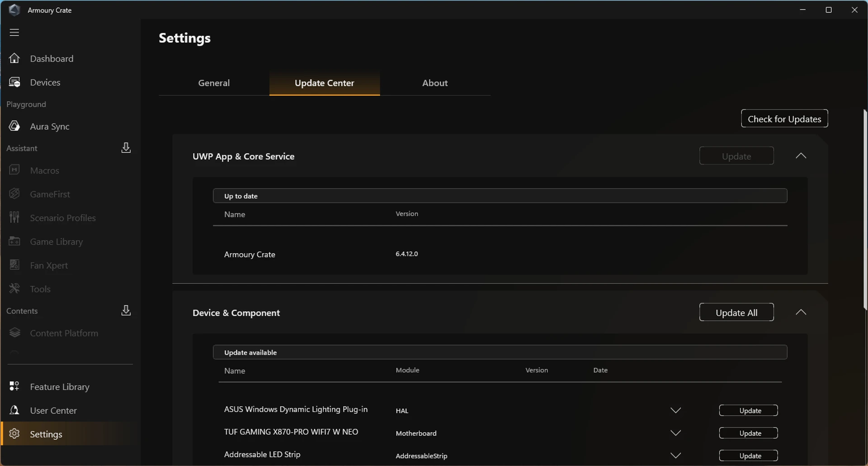The height and width of the screenshot is (466, 868).
Task: Click the 'HAL' module cell
Action: [x=402, y=411]
